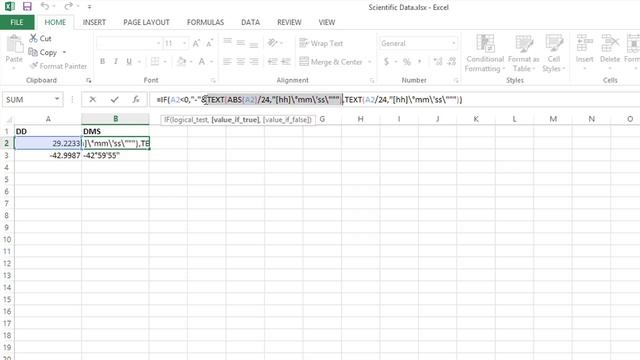Image resolution: width=640 pixels, height=360 pixels.
Task: Click the Decrease Indent icon
Action: coord(272,62)
